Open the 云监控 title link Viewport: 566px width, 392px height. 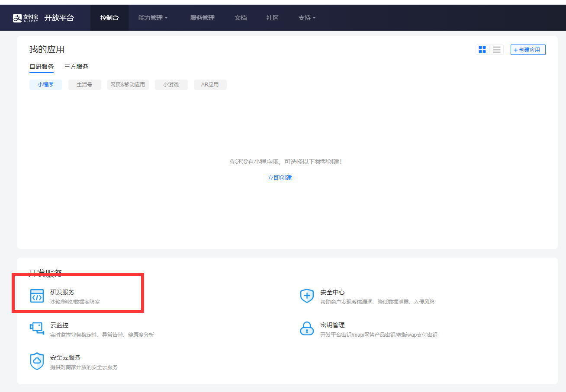(x=59, y=325)
